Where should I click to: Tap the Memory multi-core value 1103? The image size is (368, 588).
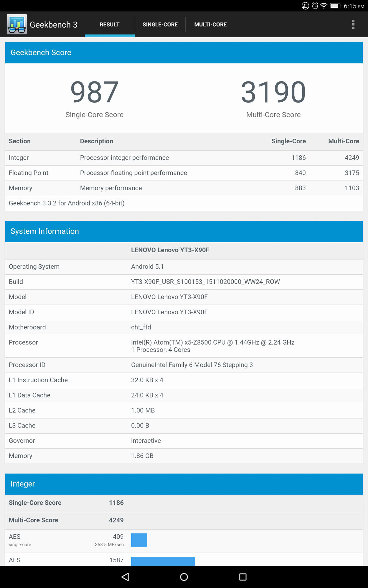pyautogui.click(x=352, y=188)
